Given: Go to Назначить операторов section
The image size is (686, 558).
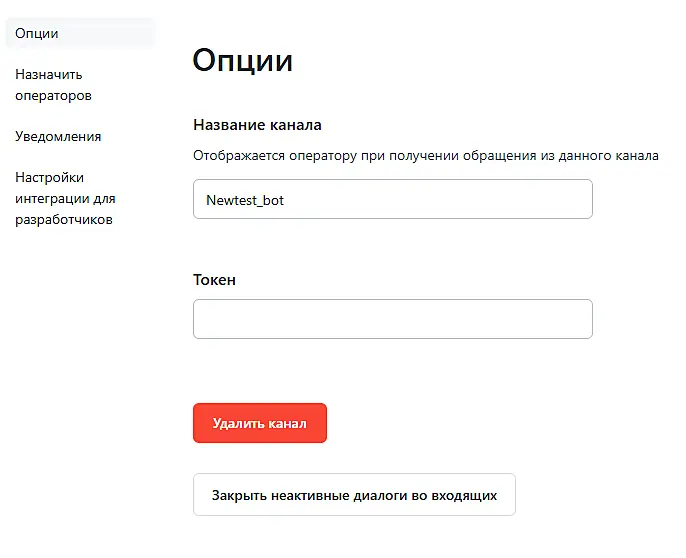Looking at the screenshot, I should point(53,85).
